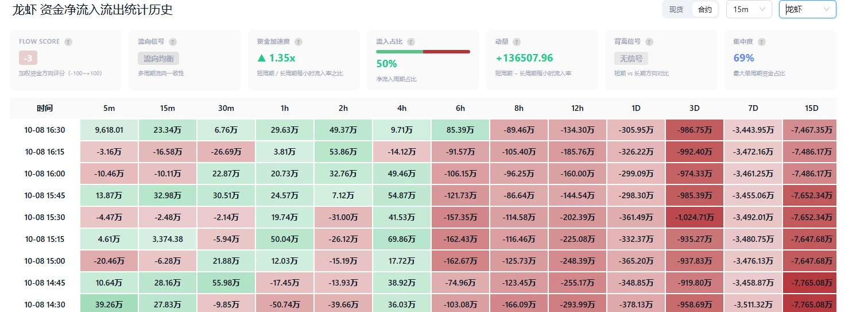Viewport: 868px width, 312px height.
Task: Click the 69% concentration value
Action: [744, 58]
